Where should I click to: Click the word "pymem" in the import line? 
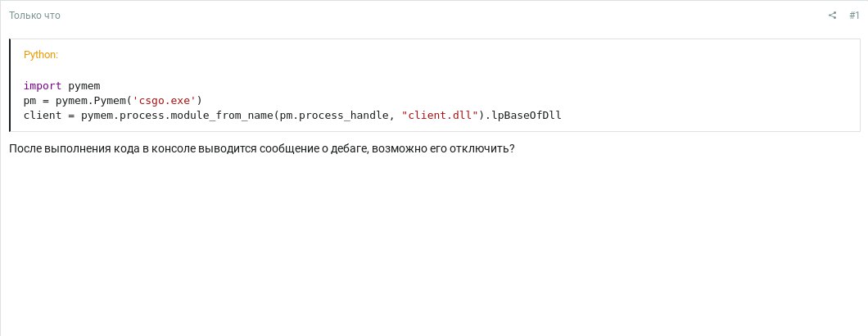[84, 86]
